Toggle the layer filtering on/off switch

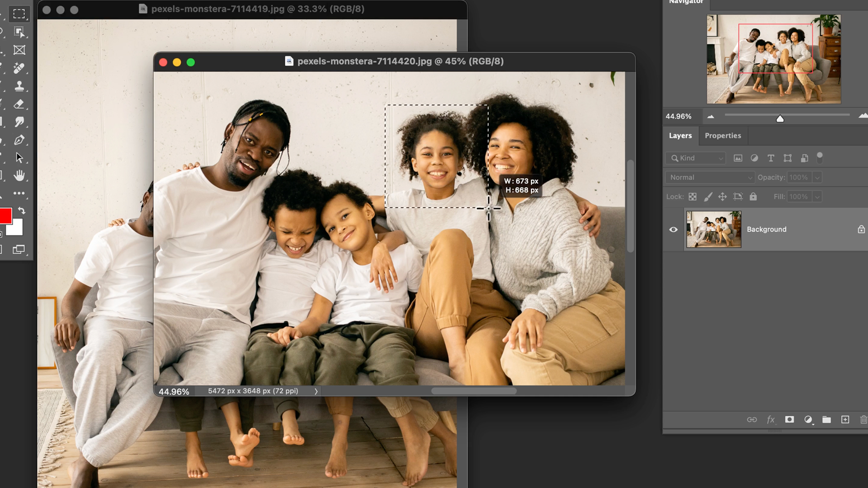click(x=820, y=158)
